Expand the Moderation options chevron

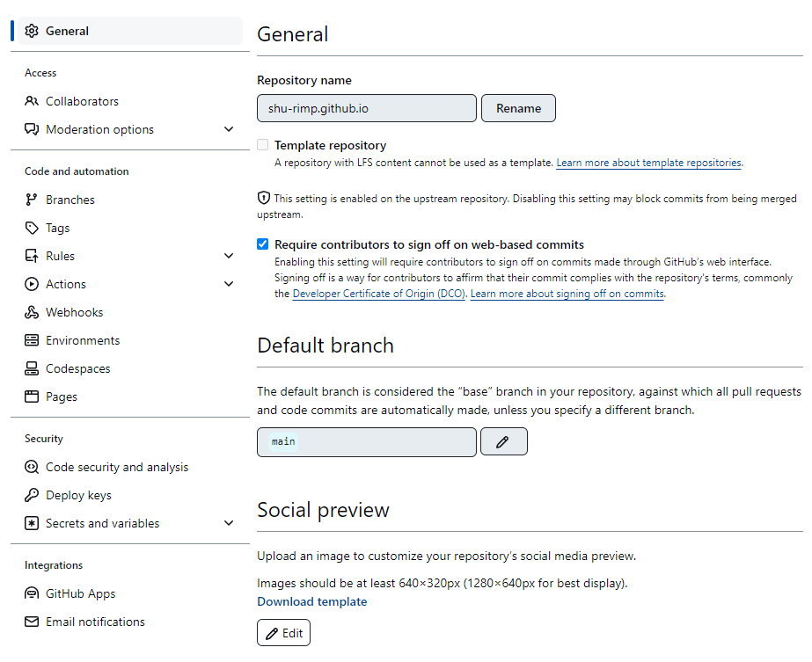coord(229,129)
